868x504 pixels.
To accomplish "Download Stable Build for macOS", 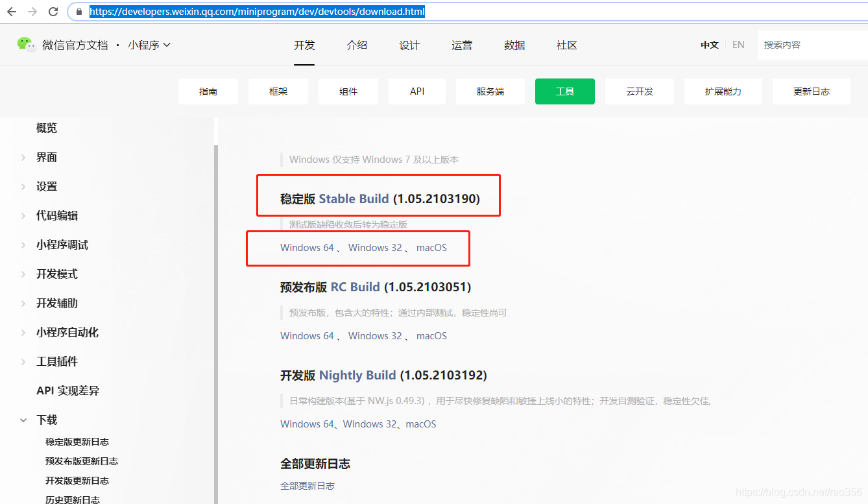I will pyautogui.click(x=431, y=248).
